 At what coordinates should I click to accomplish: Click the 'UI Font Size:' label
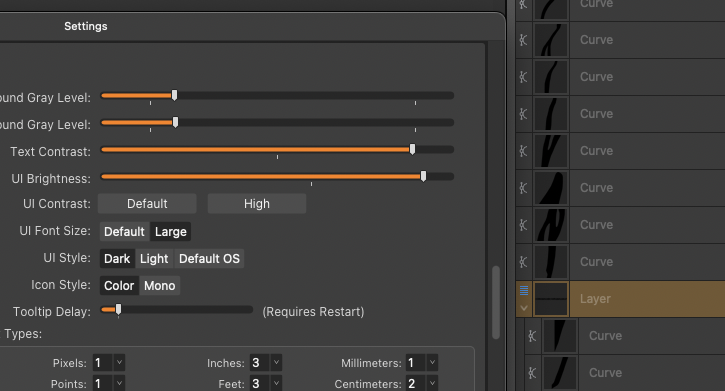click(x=55, y=231)
